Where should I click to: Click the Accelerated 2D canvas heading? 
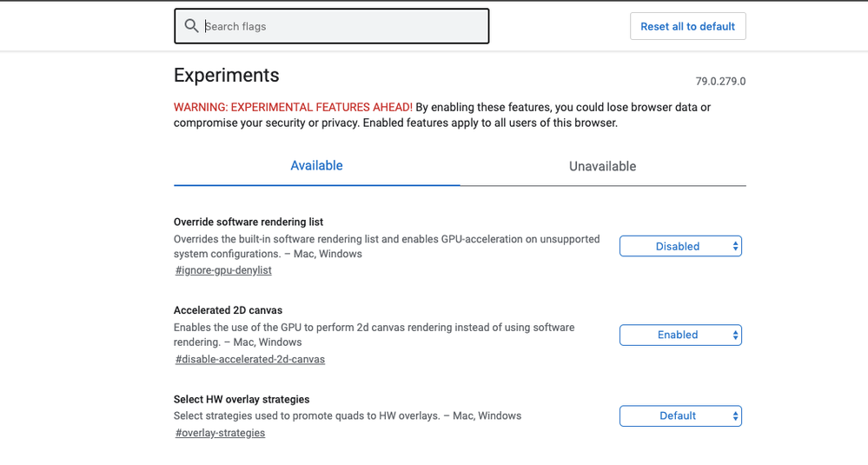tap(228, 310)
